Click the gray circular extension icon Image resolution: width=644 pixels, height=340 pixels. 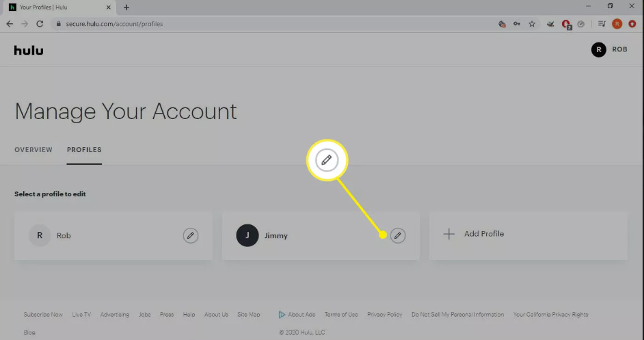tap(580, 24)
